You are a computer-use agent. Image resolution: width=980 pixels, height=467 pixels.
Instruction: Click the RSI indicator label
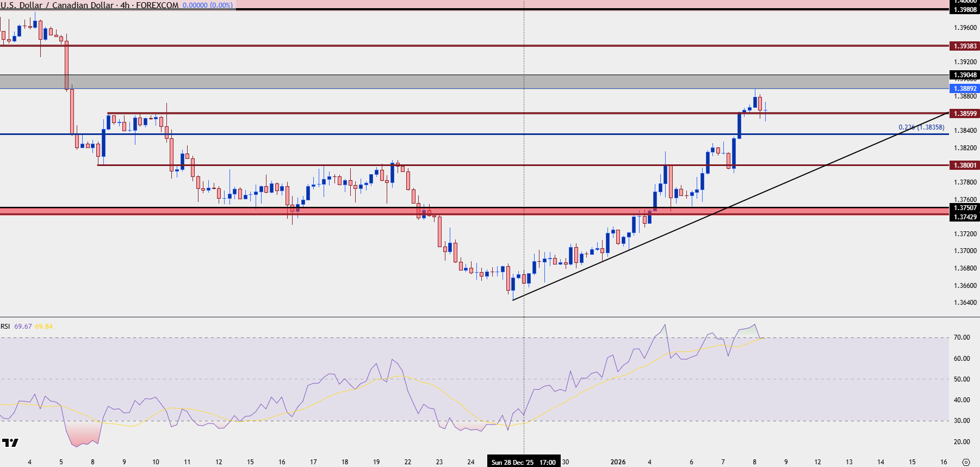(x=5, y=327)
